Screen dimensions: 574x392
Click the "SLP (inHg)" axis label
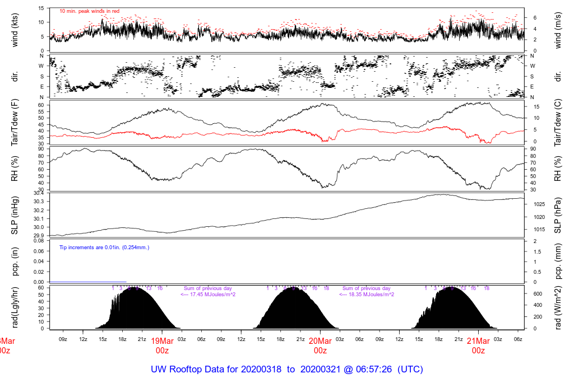coord(15,216)
